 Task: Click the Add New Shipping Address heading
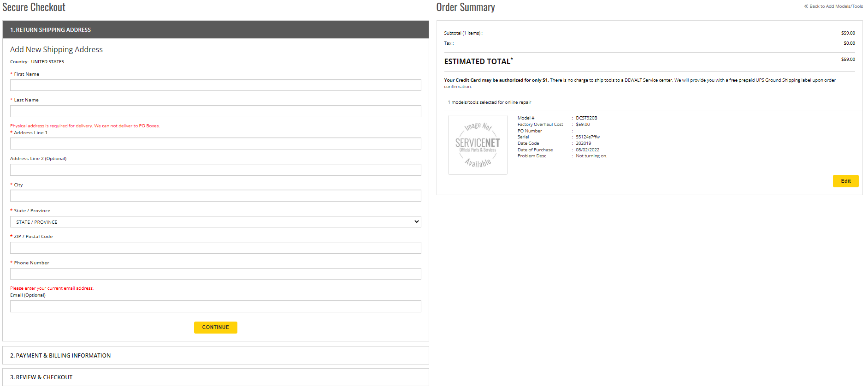pos(56,49)
